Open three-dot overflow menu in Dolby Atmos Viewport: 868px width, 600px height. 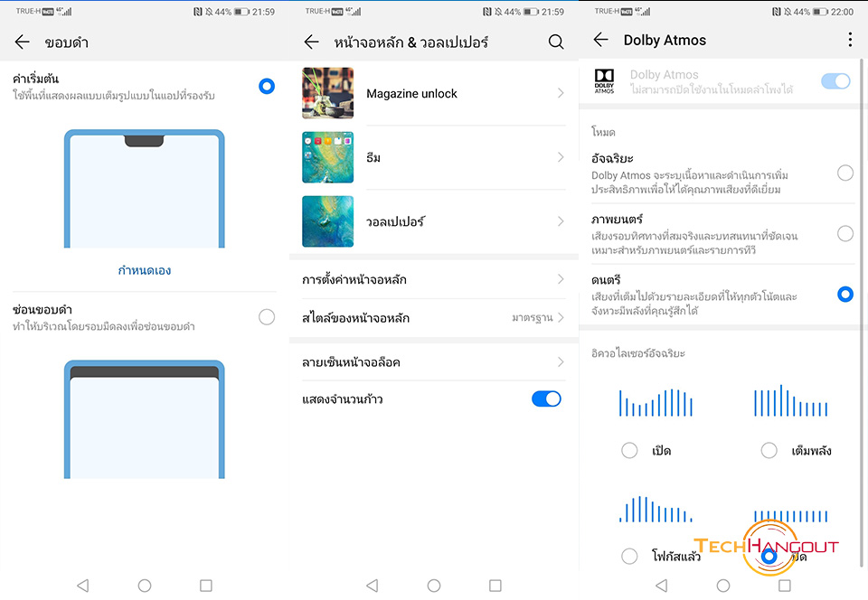click(850, 39)
